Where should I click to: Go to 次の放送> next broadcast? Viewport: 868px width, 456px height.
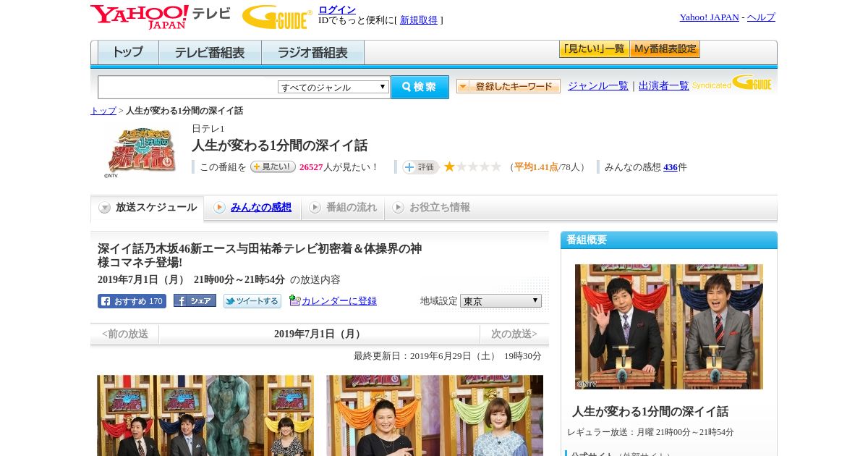[x=514, y=334]
